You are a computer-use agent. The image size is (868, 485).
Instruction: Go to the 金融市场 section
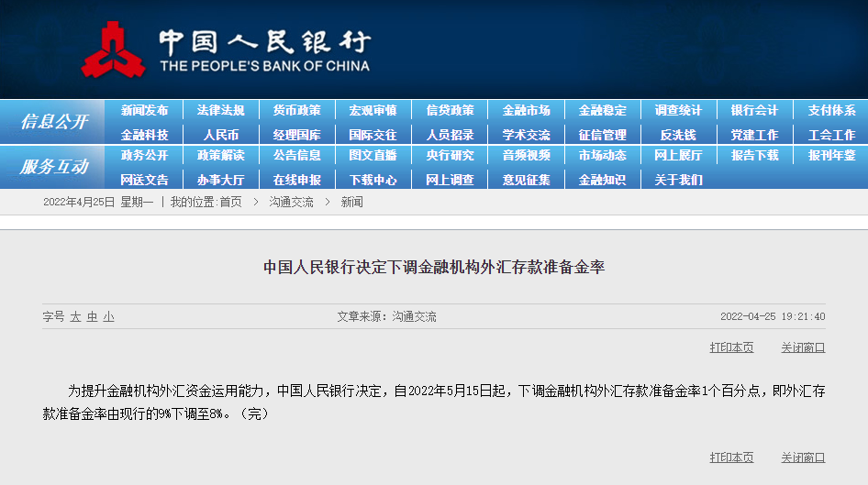point(526,110)
